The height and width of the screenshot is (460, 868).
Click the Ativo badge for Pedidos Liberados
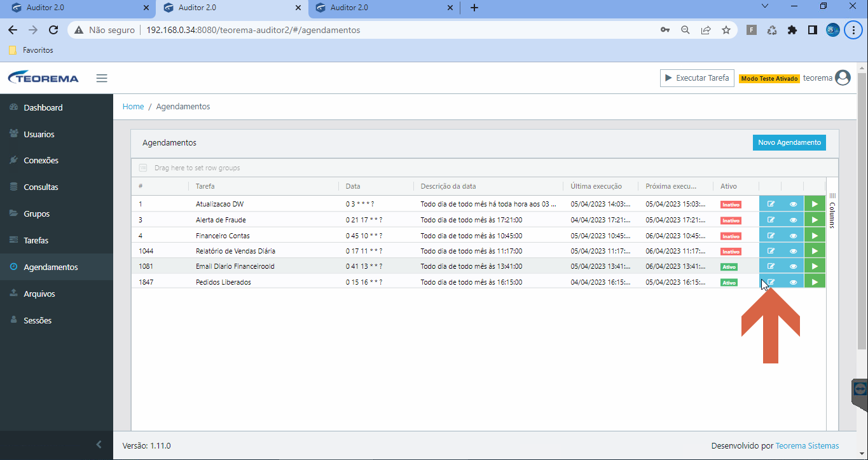729,283
